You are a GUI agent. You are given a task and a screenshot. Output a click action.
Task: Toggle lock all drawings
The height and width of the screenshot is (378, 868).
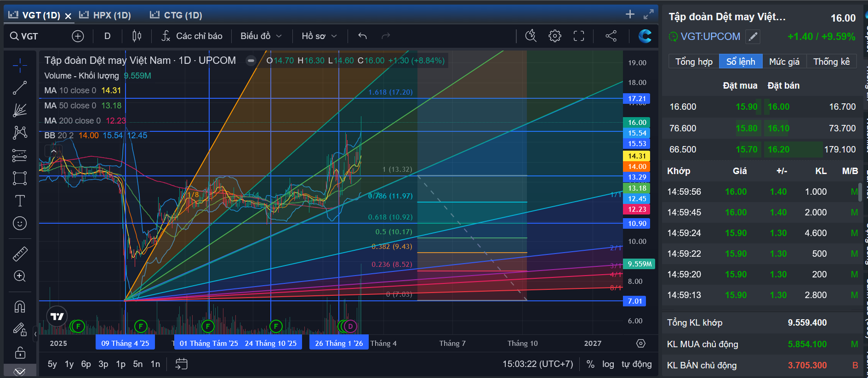tap(20, 353)
